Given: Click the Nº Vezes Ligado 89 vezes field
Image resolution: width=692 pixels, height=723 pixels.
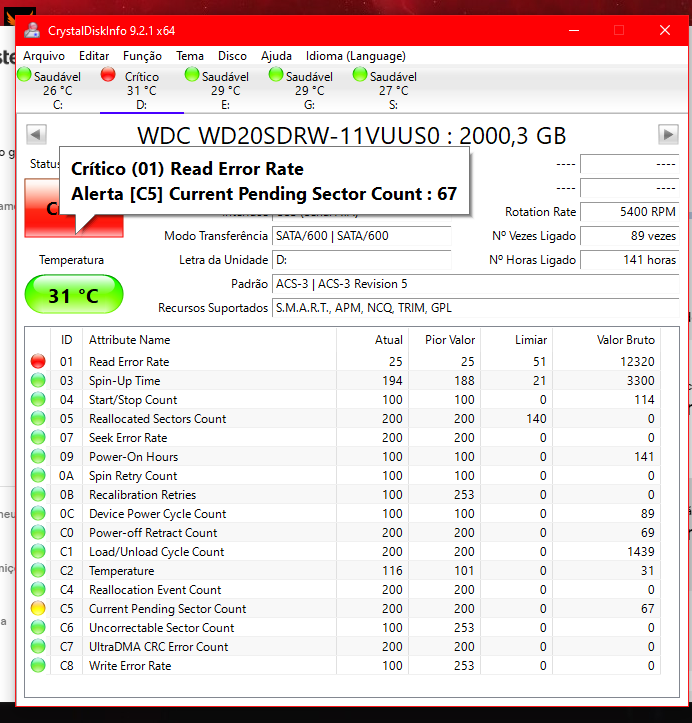Looking at the screenshot, I should pos(629,236).
